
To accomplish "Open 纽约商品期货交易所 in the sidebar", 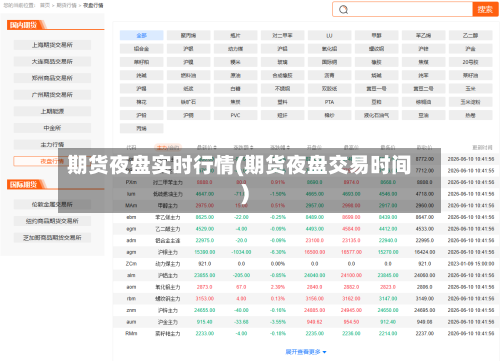I will tap(52, 221).
